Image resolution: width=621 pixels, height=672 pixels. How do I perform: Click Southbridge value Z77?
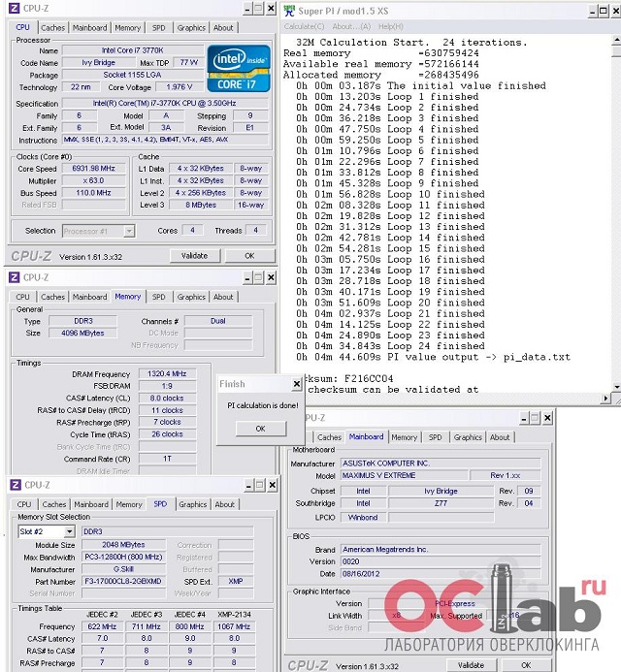(x=441, y=503)
